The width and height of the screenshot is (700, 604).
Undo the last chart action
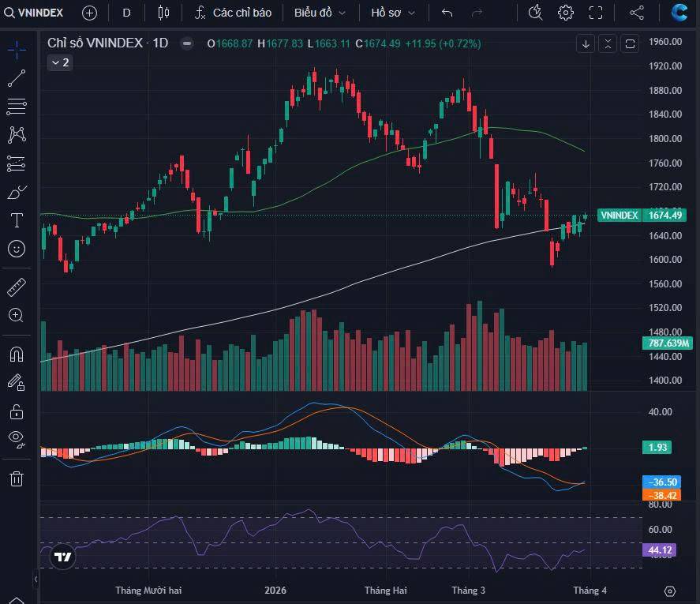point(447,13)
